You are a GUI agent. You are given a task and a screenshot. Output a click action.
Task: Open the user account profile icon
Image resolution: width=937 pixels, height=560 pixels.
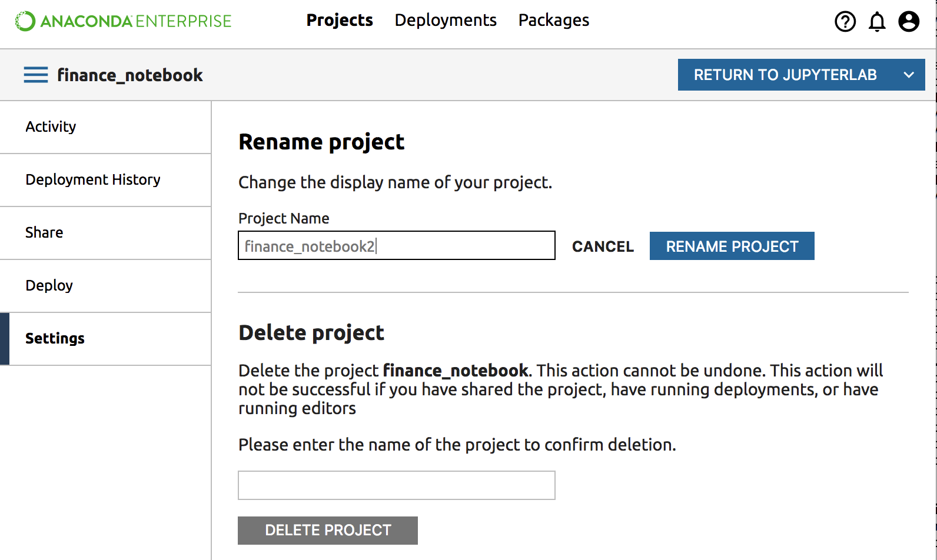(909, 22)
